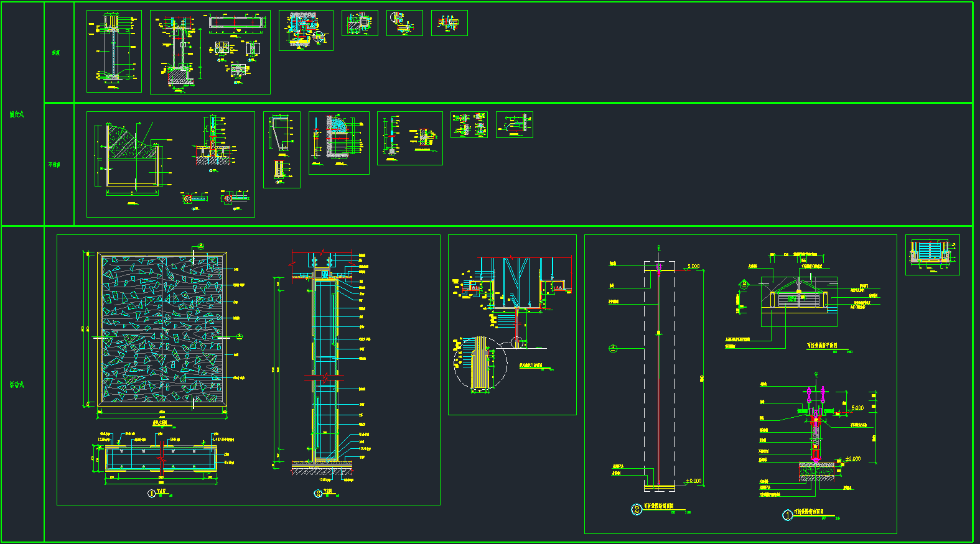Select the 固定式 row label
Image resolution: width=980 pixels, height=544 pixels.
tap(17, 114)
